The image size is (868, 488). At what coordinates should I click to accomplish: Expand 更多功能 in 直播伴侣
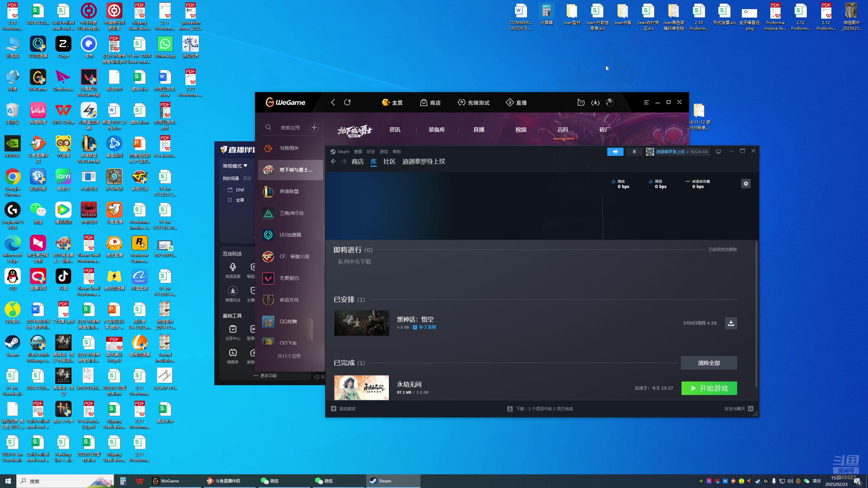point(265,375)
